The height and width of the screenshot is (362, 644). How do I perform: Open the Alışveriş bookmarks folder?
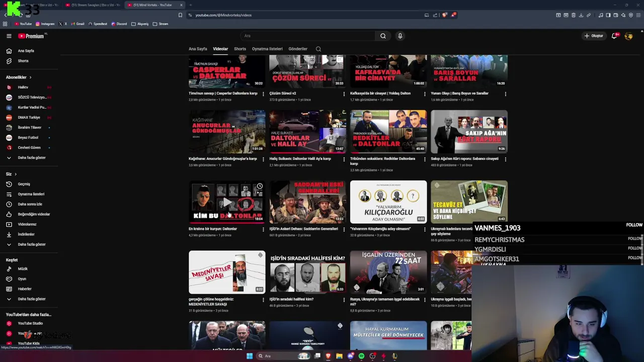coord(140,24)
